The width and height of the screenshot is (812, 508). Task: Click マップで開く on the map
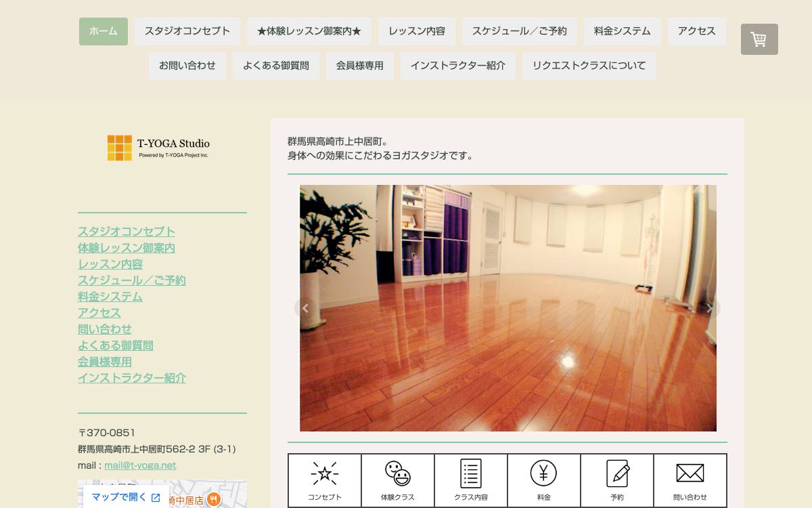[126, 497]
